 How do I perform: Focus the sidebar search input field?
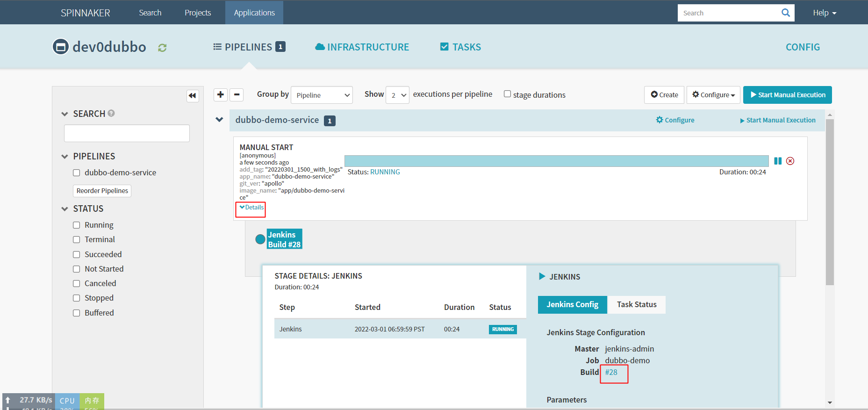(127, 133)
